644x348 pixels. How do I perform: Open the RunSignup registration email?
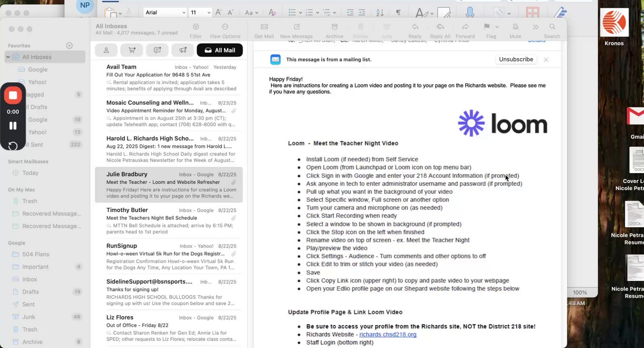(169, 257)
